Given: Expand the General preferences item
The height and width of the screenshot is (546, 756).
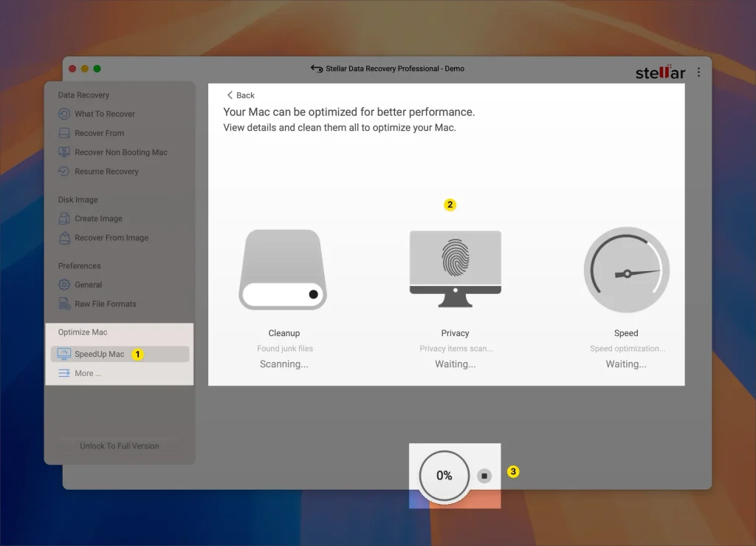Looking at the screenshot, I should pos(89,284).
